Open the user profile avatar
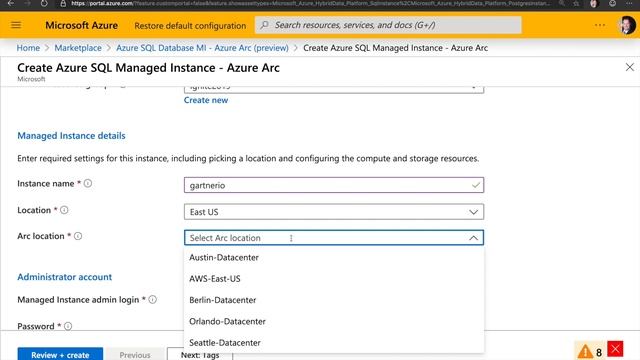The image size is (640, 360). pyautogui.click(x=627, y=25)
